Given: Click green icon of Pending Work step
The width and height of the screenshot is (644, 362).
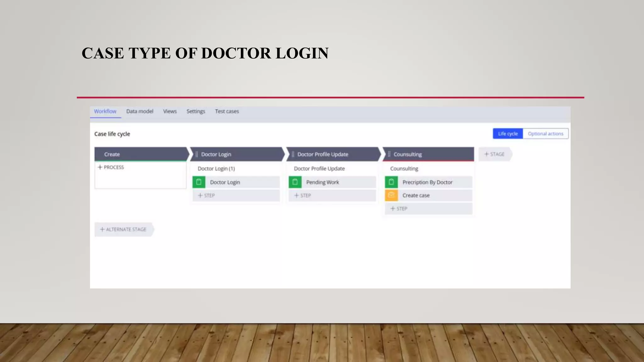Looking at the screenshot, I should tap(295, 182).
